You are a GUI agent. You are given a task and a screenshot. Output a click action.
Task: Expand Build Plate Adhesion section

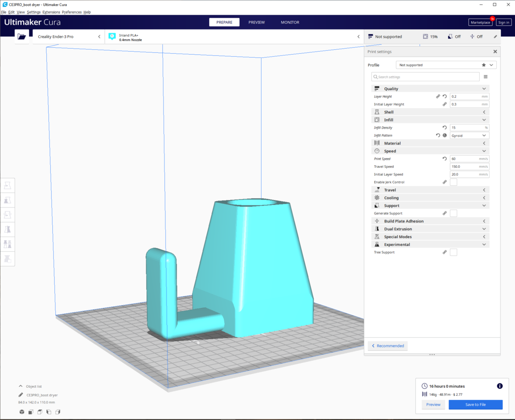pyautogui.click(x=431, y=221)
